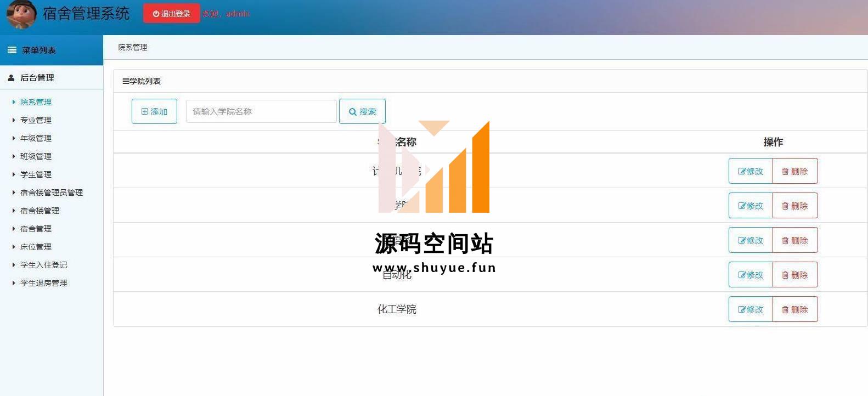Edit the 自动化 row with 修改
The height and width of the screenshot is (396, 868).
point(751,275)
